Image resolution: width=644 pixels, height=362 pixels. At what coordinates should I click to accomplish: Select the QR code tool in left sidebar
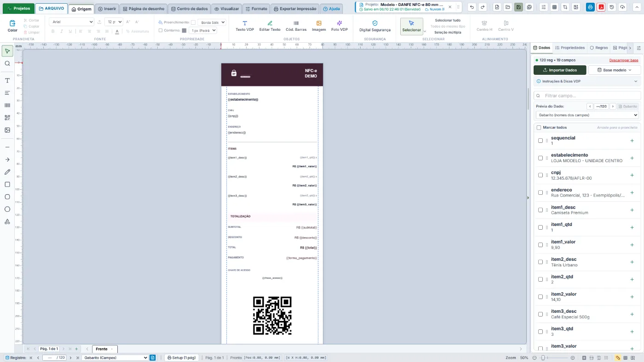[7, 118]
